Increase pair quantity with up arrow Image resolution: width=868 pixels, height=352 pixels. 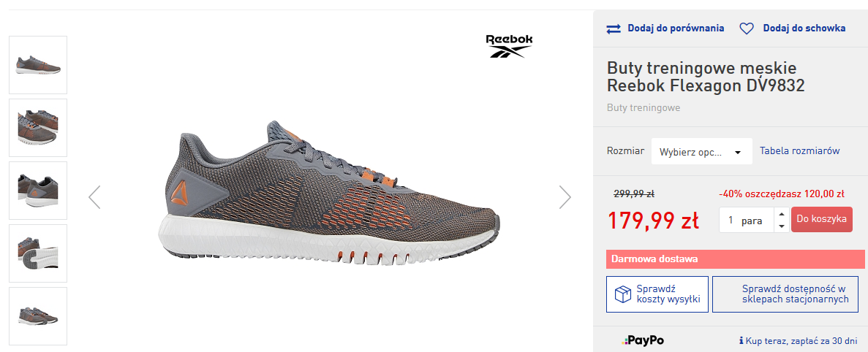781,215
